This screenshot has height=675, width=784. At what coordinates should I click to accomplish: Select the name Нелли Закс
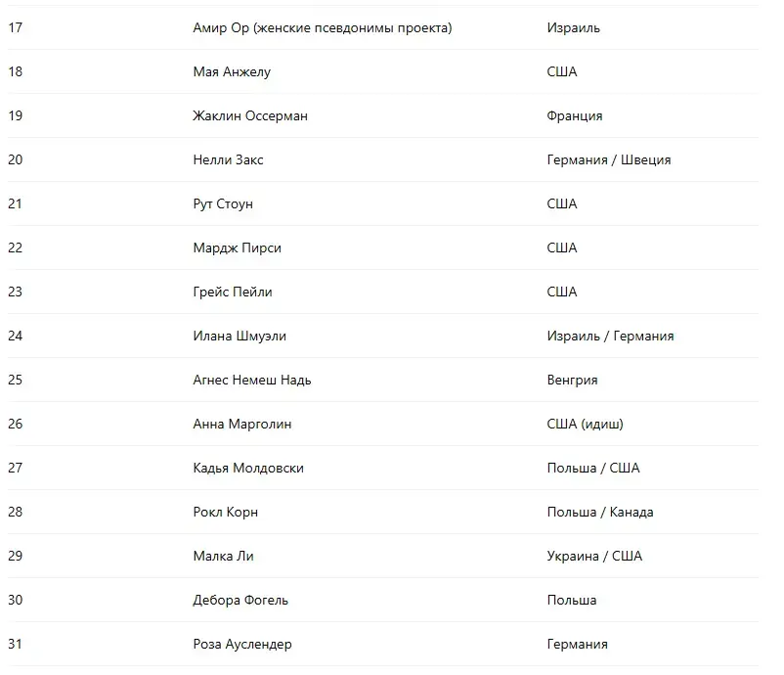point(228,160)
